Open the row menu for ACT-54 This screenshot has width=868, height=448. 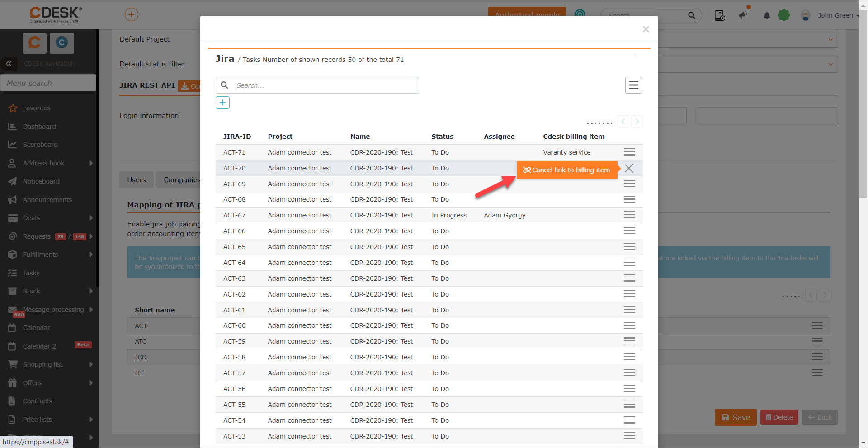[x=629, y=420]
